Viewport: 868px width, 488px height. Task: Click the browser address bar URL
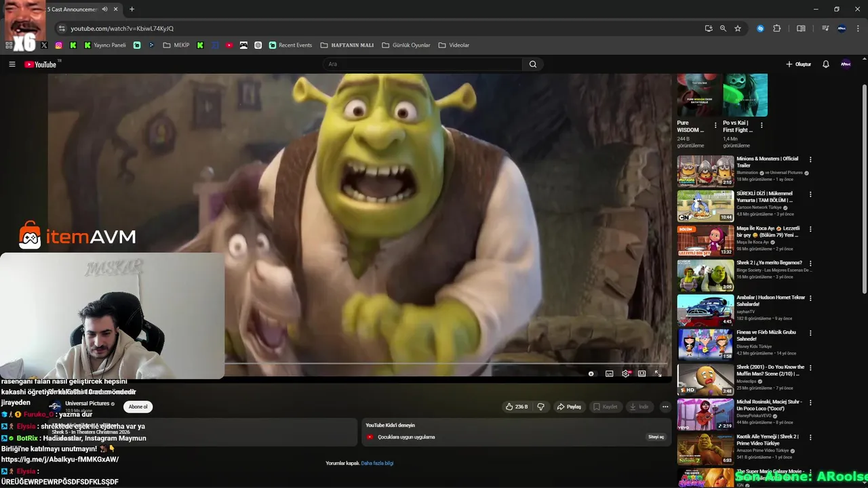coord(122,28)
